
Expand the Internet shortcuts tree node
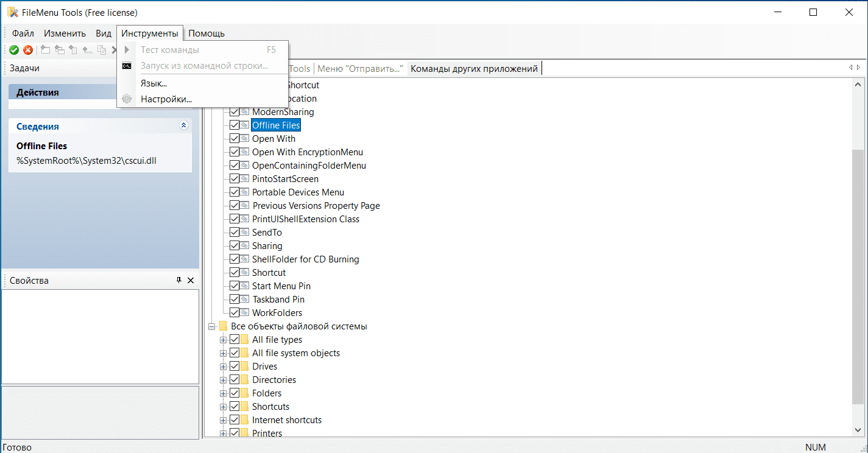[224, 420]
